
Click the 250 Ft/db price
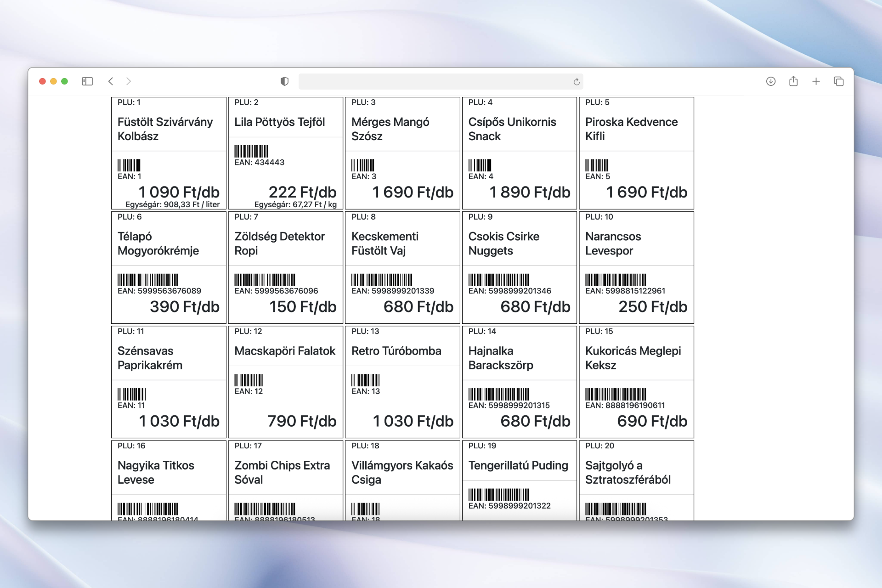653,306
